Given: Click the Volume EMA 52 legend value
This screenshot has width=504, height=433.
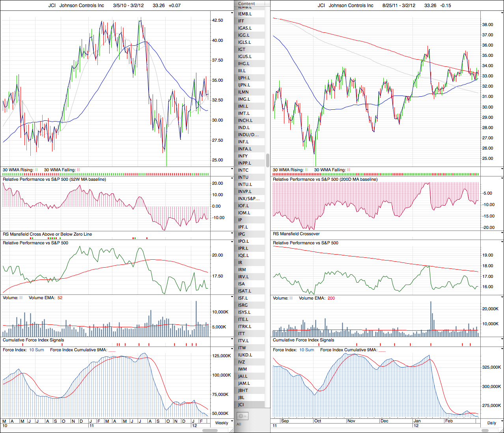Looking at the screenshot, I should point(60,298).
